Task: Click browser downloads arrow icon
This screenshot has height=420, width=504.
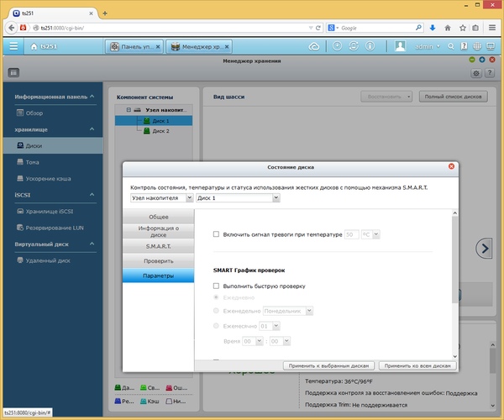Action: (x=433, y=28)
